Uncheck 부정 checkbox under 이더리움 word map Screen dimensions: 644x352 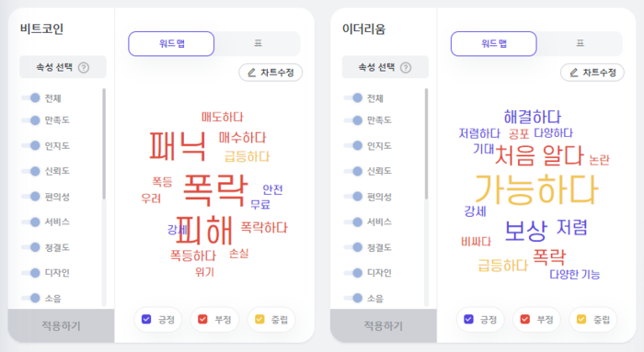(x=525, y=319)
